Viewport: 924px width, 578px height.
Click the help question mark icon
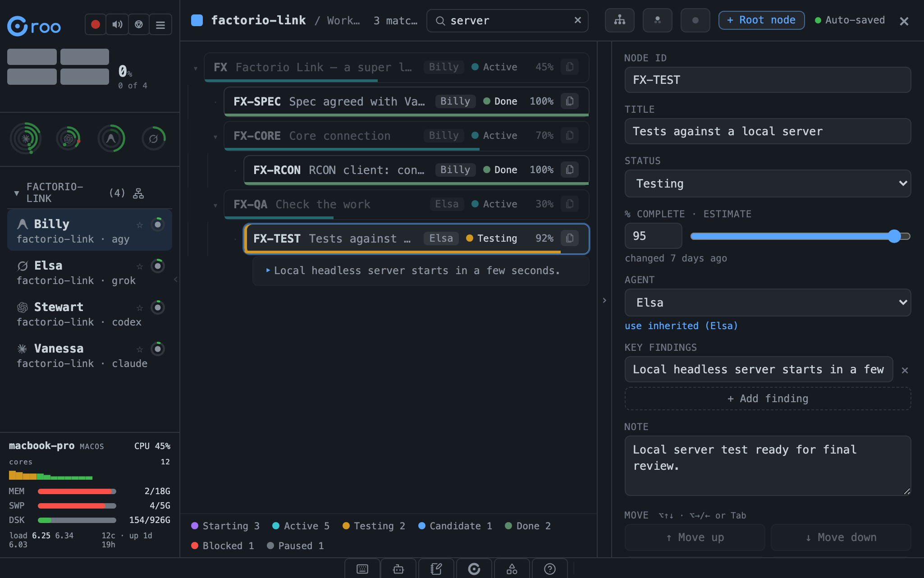[x=550, y=569]
